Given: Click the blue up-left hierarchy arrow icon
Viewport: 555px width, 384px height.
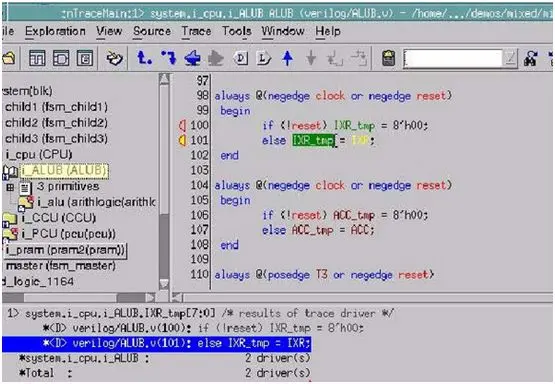Looking at the screenshot, I should [144, 58].
